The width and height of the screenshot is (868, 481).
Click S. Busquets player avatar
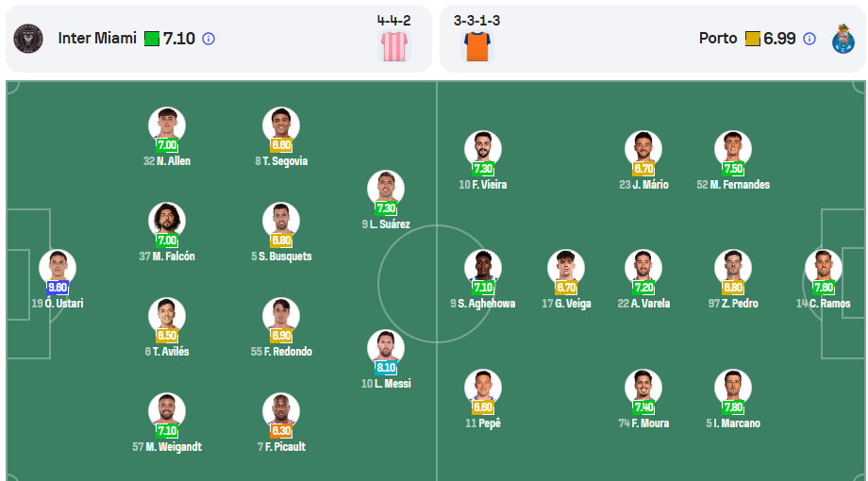pos(281,222)
